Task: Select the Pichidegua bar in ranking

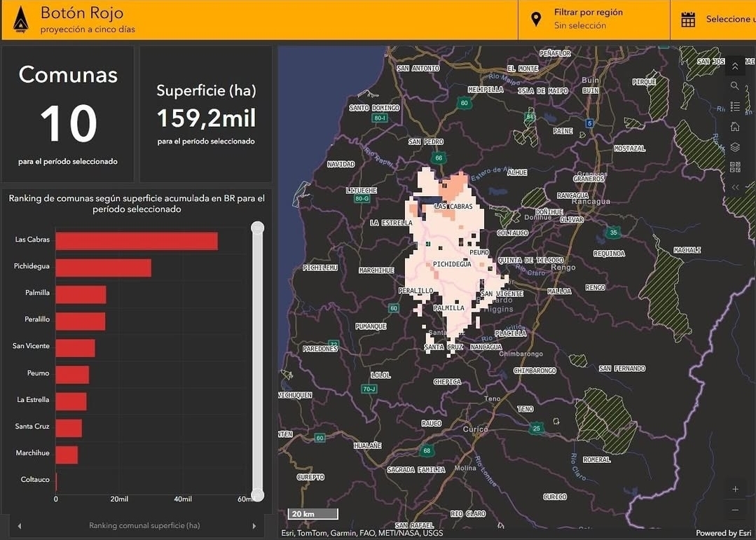Action: [x=104, y=268]
